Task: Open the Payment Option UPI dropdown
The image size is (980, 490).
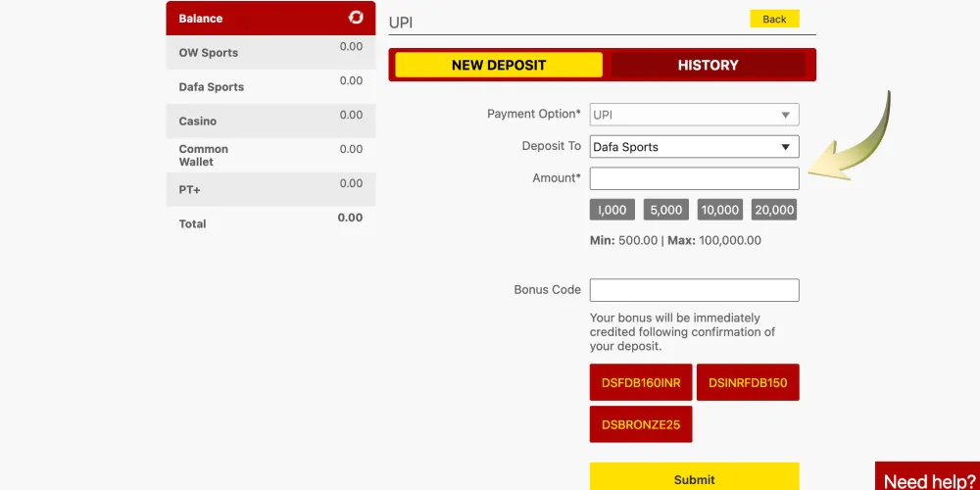Action: coord(694,115)
